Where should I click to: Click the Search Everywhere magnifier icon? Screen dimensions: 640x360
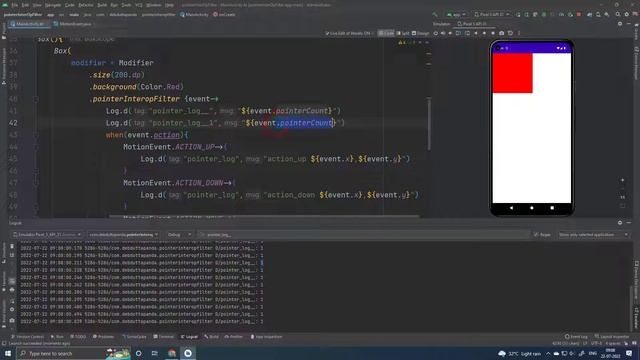click(618, 14)
